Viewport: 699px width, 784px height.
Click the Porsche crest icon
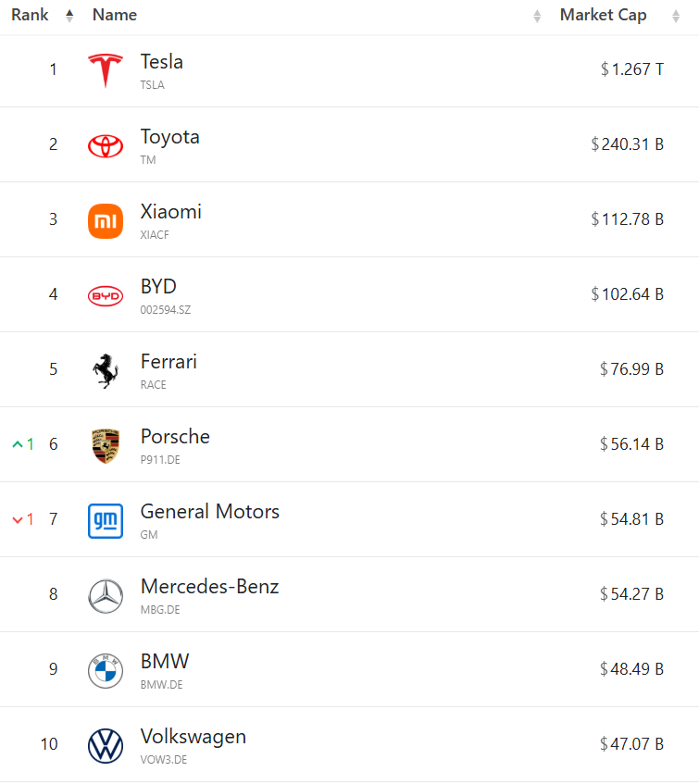tap(106, 446)
